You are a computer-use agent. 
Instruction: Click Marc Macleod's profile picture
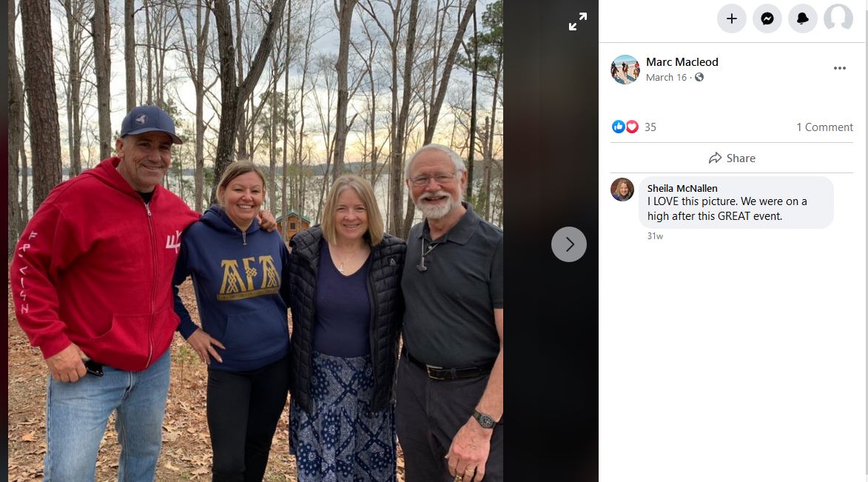pyautogui.click(x=625, y=69)
